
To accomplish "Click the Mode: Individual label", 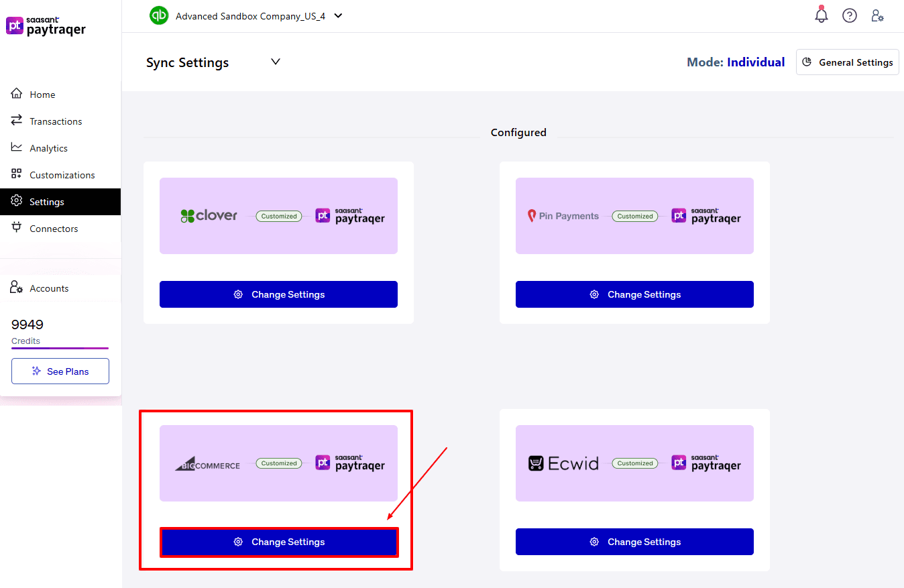I will [x=736, y=62].
